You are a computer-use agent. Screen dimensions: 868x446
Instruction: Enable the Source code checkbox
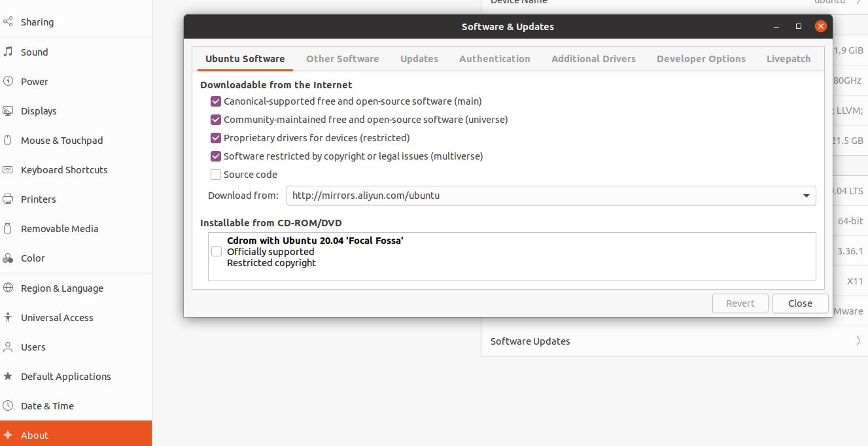pyautogui.click(x=216, y=175)
